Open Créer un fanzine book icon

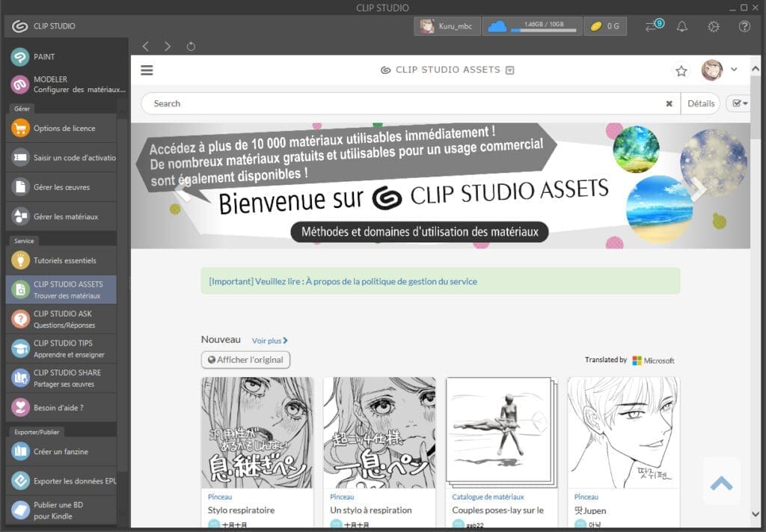coord(20,451)
